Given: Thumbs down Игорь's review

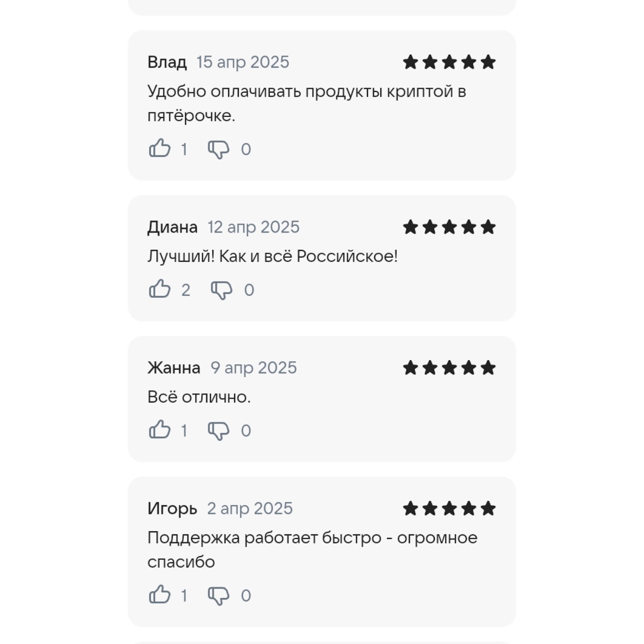Looking at the screenshot, I should (219, 596).
